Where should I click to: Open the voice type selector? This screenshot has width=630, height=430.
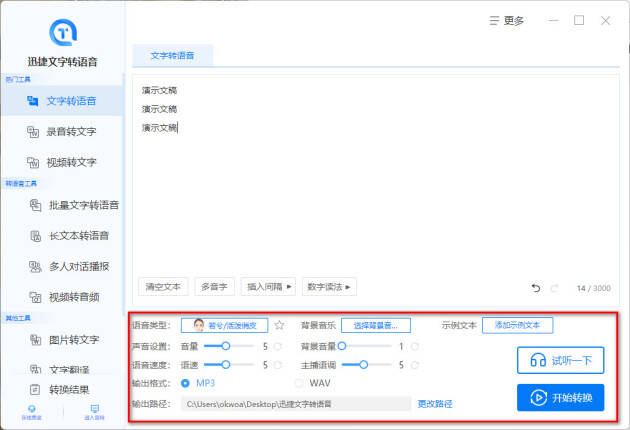pyautogui.click(x=224, y=325)
